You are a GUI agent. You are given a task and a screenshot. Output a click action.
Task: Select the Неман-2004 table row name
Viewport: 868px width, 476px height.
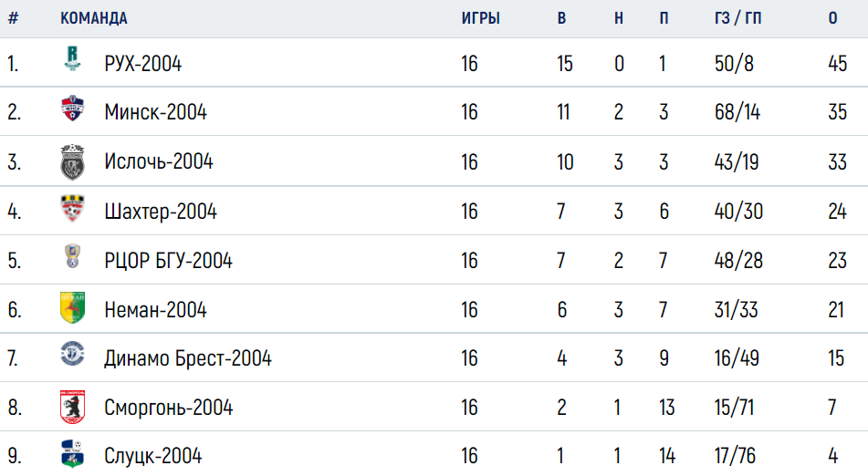(x=155, y=310)
